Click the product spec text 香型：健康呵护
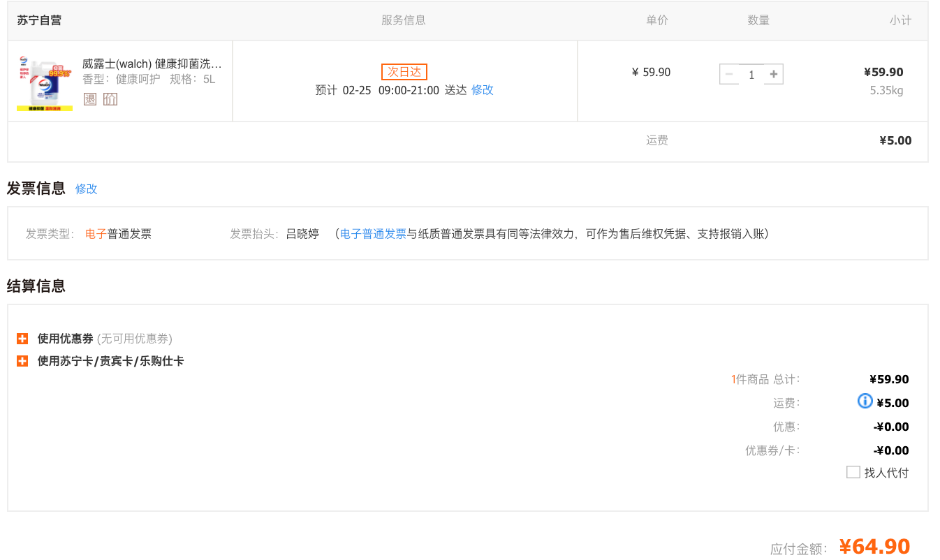Viewport: 940px width, 560px height. (x=122, y=79)
